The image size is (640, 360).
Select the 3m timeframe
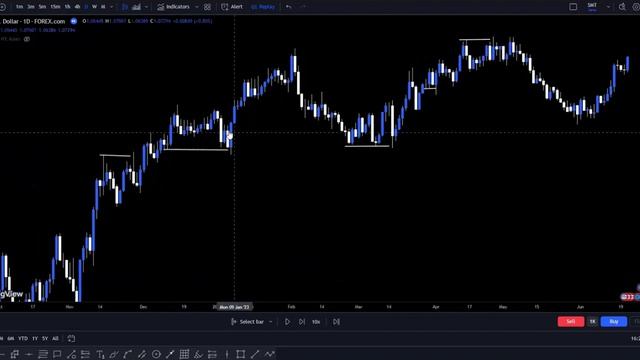coord(31,7)
